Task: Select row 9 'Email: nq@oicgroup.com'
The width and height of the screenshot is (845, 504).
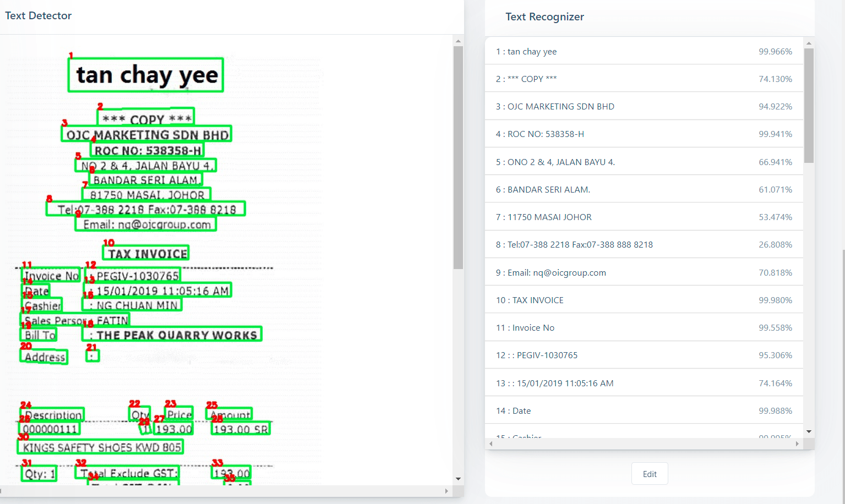Action: (x=644, y=272)
